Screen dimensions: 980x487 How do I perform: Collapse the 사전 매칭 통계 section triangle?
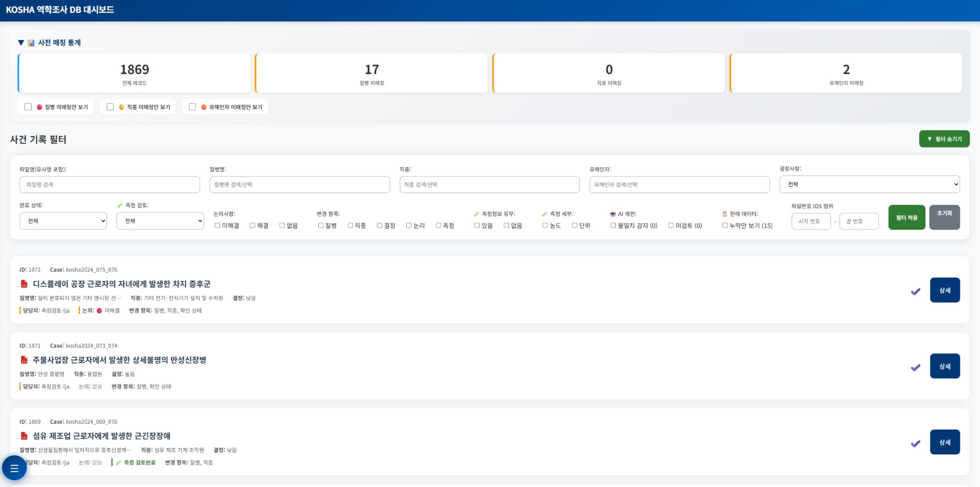[21, 43]
